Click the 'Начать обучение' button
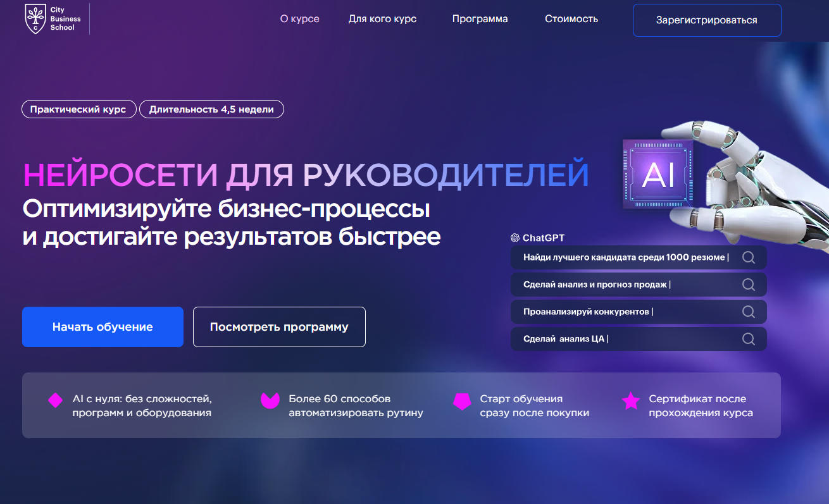 coord(103,327)
